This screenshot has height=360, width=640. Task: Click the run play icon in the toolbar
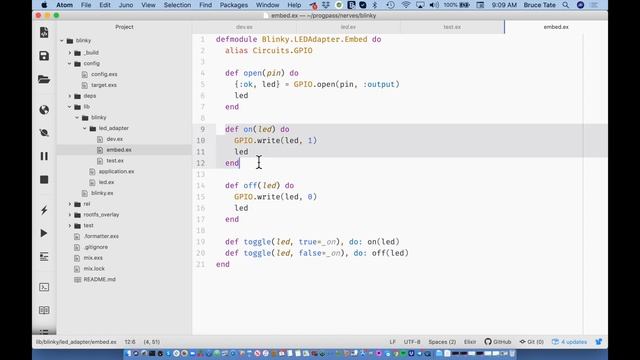tap(44, 233)
